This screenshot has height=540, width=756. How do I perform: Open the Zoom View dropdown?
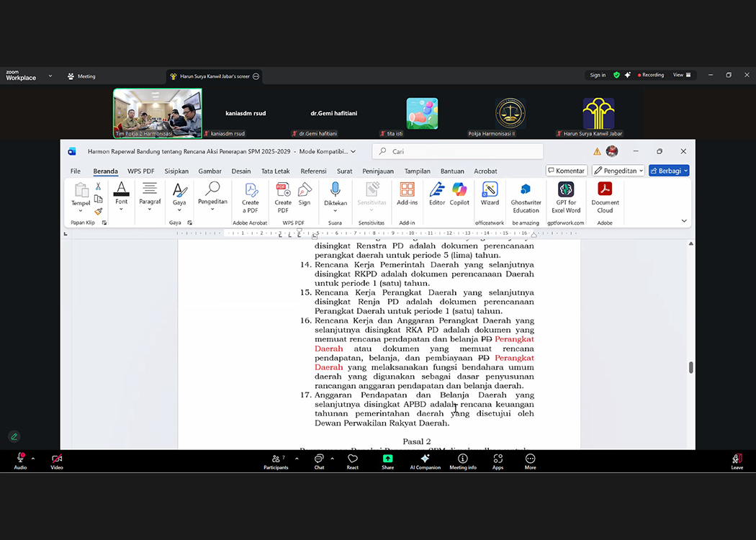682,75
